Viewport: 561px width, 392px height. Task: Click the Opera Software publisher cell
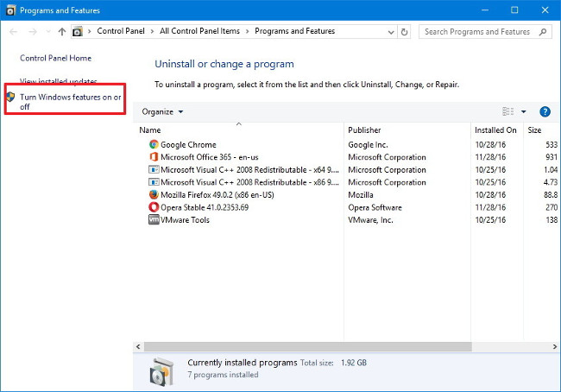click(375, 207)
